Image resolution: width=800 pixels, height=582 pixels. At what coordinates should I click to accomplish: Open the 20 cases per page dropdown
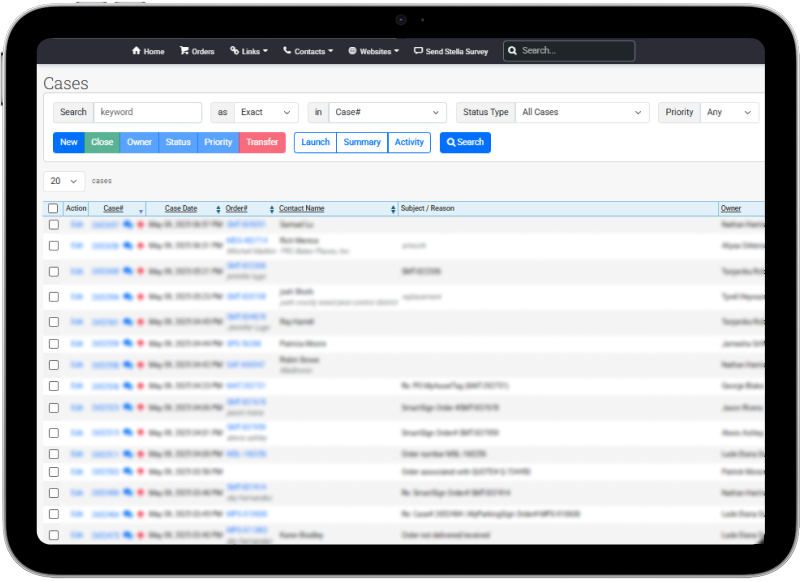(64, 181)
